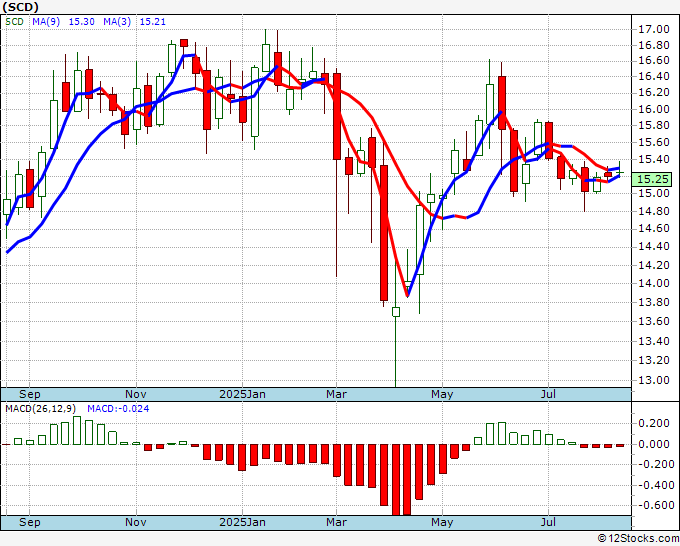This screenshot has height=546, width=680.
Task: Click the 13.80 price axis label
Action: [x=654, y=302]
